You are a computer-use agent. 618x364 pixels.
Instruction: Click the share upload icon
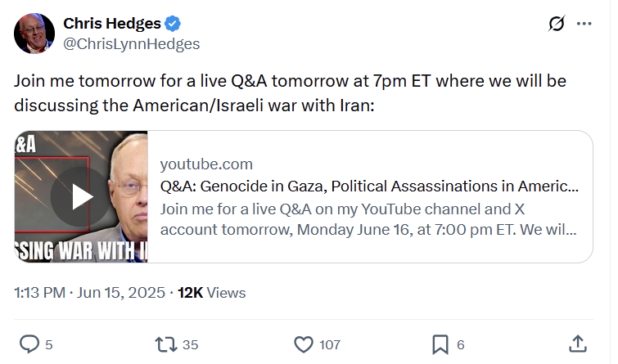(578, 344)
